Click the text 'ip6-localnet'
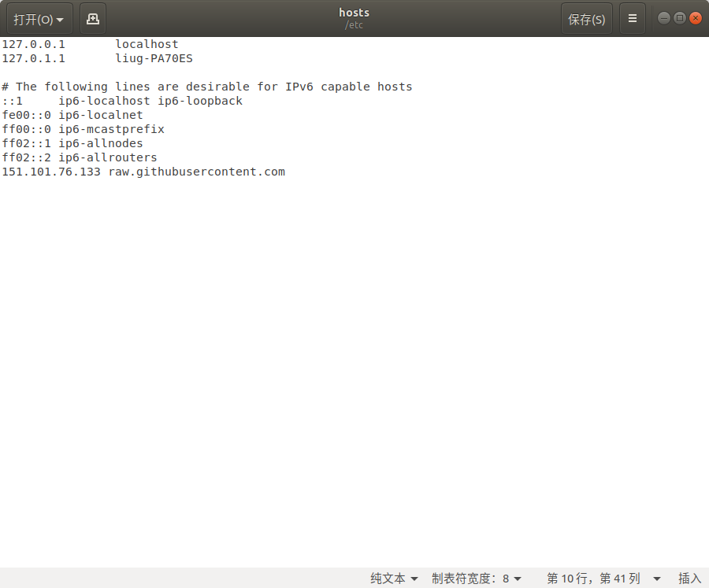The width and height of the screenshot is (709, 588). pyautogui.click(x=100, y=115)
